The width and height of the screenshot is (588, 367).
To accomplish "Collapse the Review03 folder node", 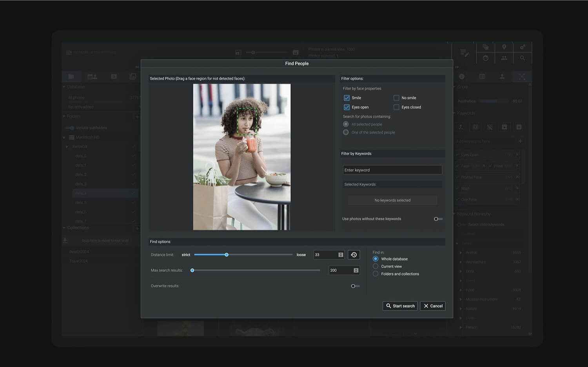I will pyautogui.click(x=67, y=147).
